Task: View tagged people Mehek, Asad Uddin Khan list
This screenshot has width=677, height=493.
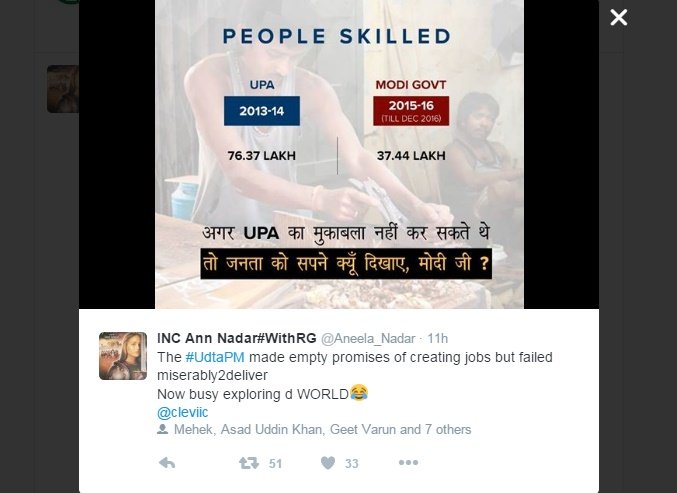Action: 323,430
